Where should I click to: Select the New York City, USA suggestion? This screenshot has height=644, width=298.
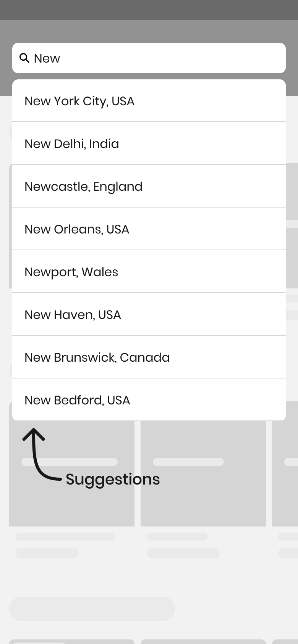[149, 101]
